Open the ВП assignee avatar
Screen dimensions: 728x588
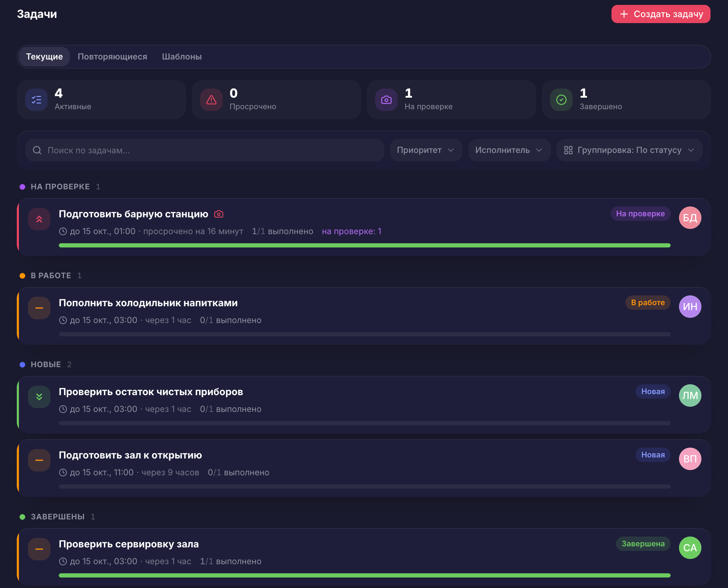pyautogui.click(x=690, y=459)
